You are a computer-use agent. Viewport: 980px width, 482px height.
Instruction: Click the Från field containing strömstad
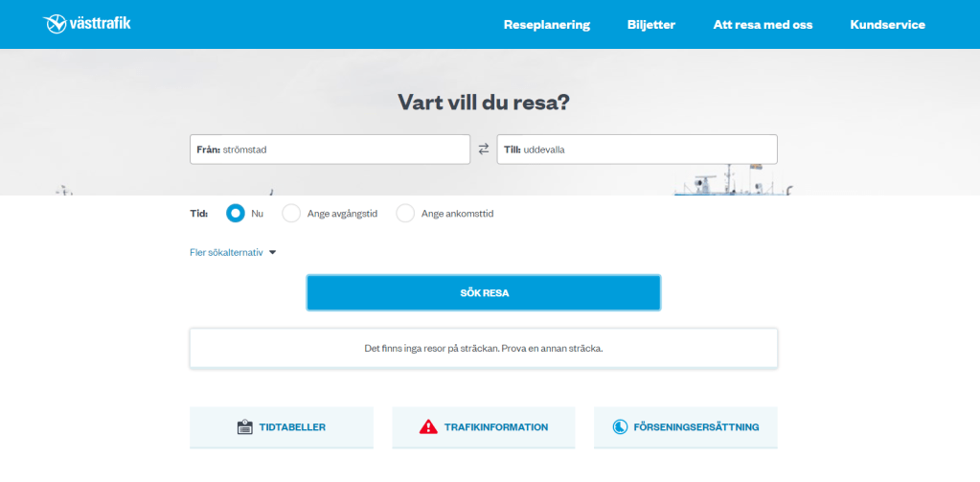coord(330,149)
